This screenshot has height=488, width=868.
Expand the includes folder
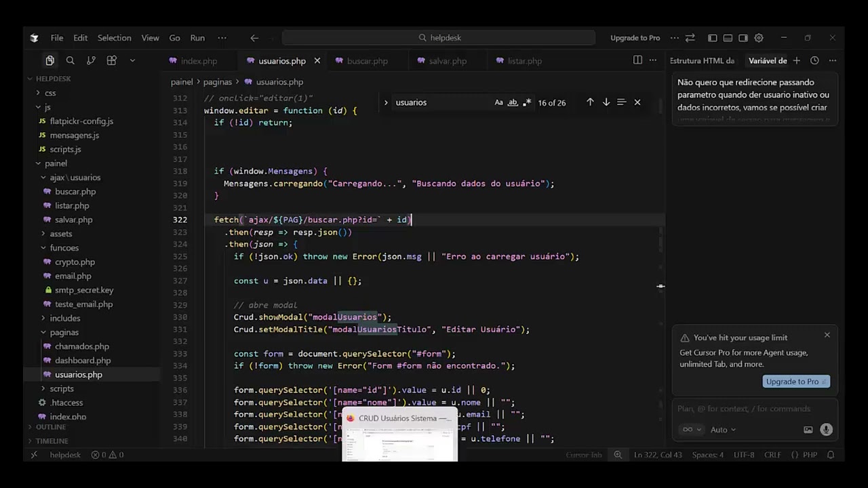[x=64, y=318]
